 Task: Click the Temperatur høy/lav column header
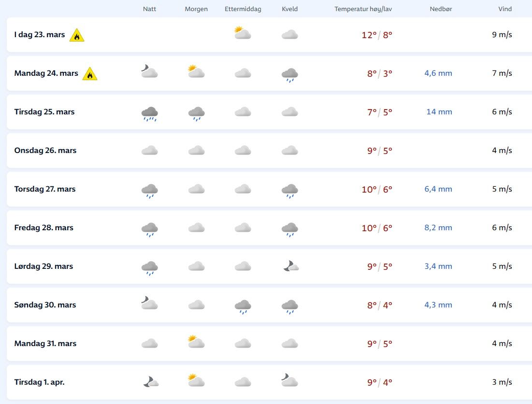[x=363, y=9]
